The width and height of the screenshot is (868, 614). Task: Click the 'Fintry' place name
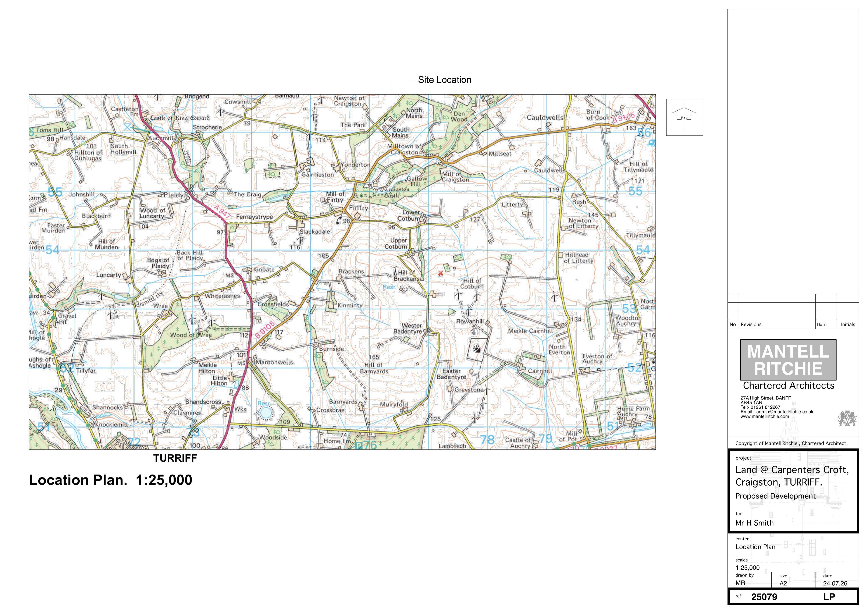point(358,208)
